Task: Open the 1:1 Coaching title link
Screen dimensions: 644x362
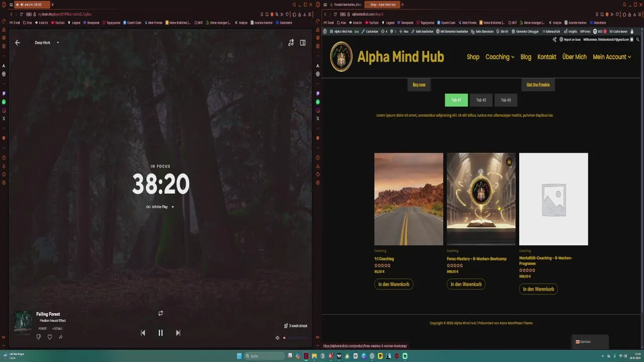Action: click(x=384, y=259)
